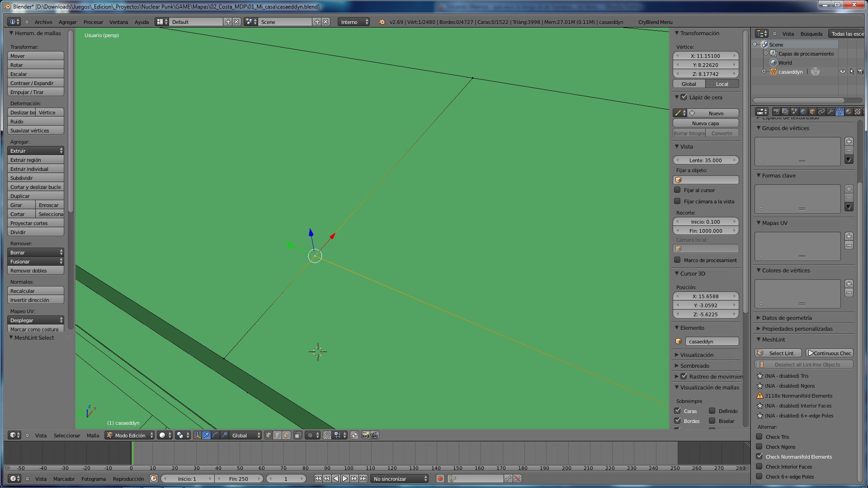Open the Modifiers wrench properties tab
The height and width of the screenshot is (488, 868).
pyautogui.click(x=830, y=112)
